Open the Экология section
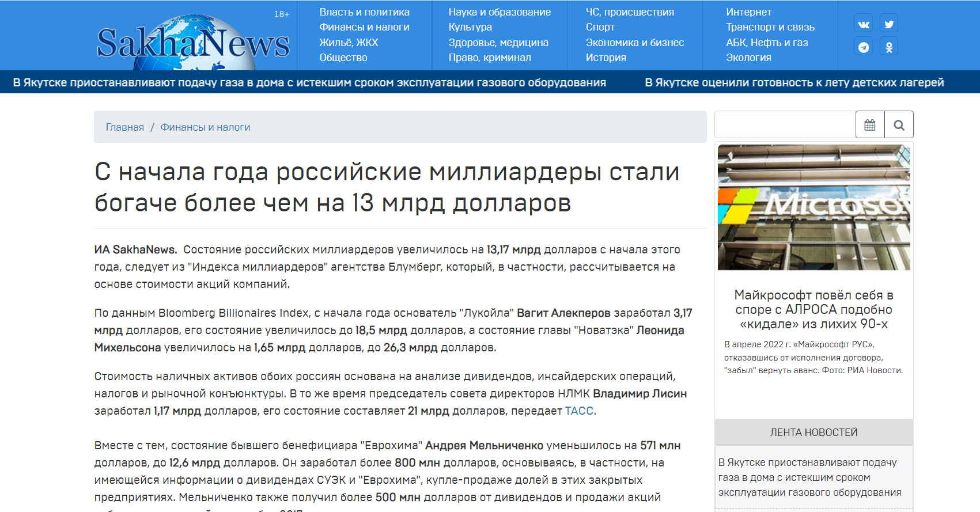Image resolution: width=980 pixels, height=512 pixels. [x=749, y=58]
